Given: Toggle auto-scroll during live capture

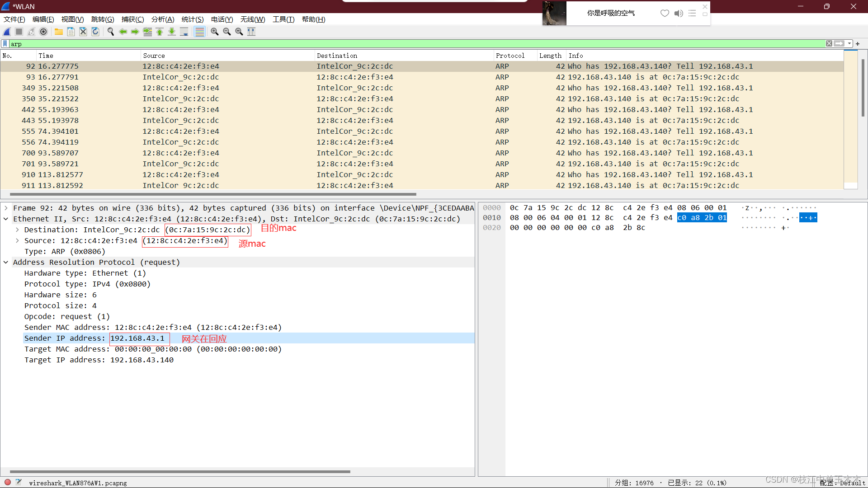Looking at the screenshot, I should click(x=184, y=32).
